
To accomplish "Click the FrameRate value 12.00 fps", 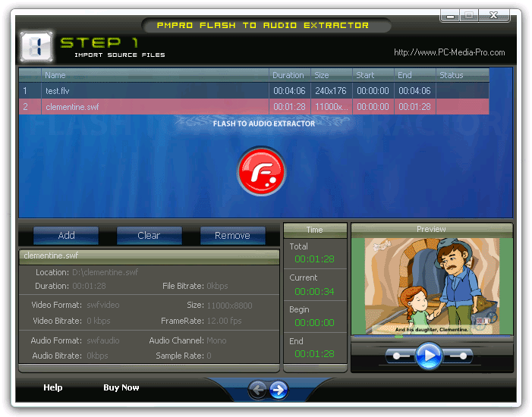I will pos(225,321).
